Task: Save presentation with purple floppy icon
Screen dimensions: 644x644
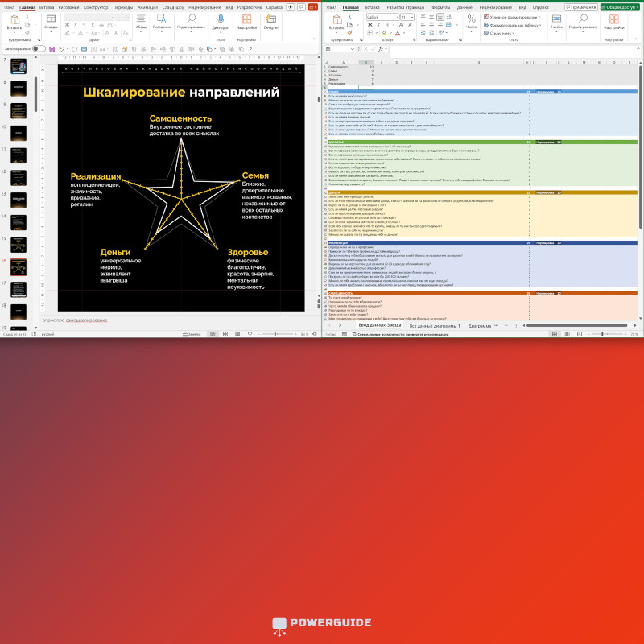Action: [52, 49]
